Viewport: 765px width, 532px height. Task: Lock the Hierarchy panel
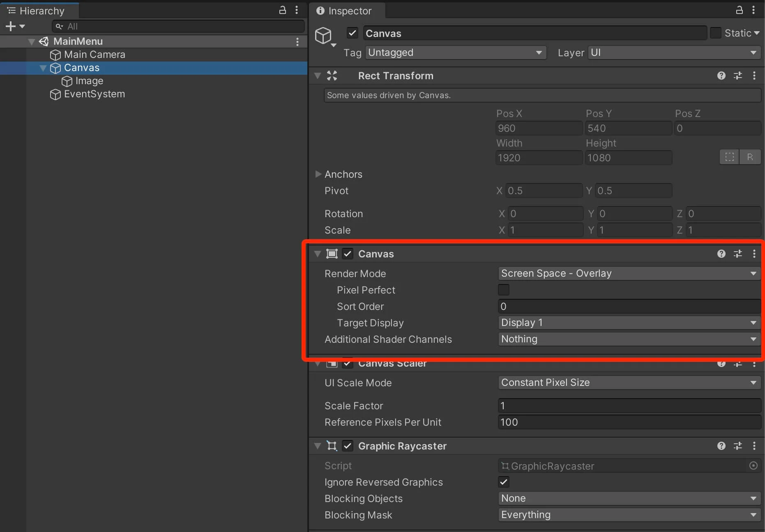(x=283, y=10)
